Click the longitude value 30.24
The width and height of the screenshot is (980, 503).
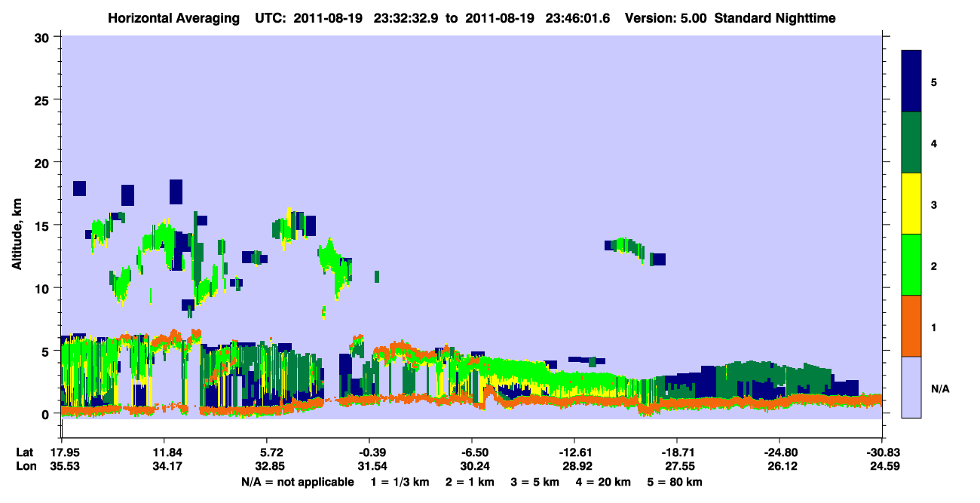click(x=474, y=467)
